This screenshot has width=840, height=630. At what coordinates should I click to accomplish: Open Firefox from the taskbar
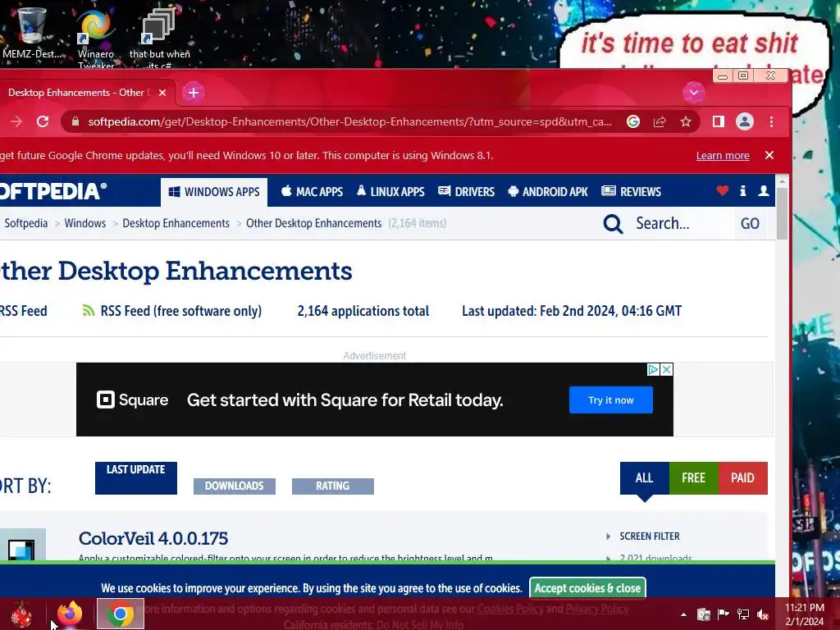pyautogui.click(x=70, y=614)
